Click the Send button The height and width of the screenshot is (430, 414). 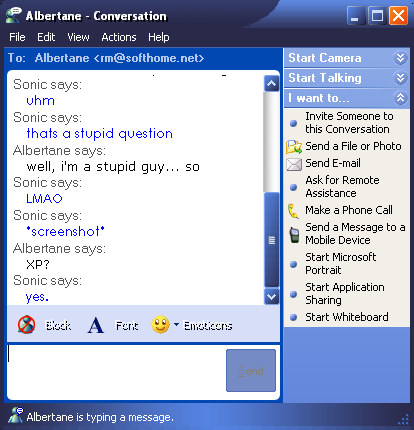[251, 371]
